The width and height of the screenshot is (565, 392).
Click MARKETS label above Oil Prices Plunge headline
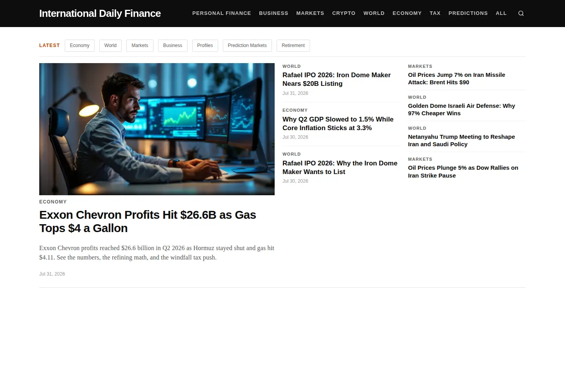420,159
